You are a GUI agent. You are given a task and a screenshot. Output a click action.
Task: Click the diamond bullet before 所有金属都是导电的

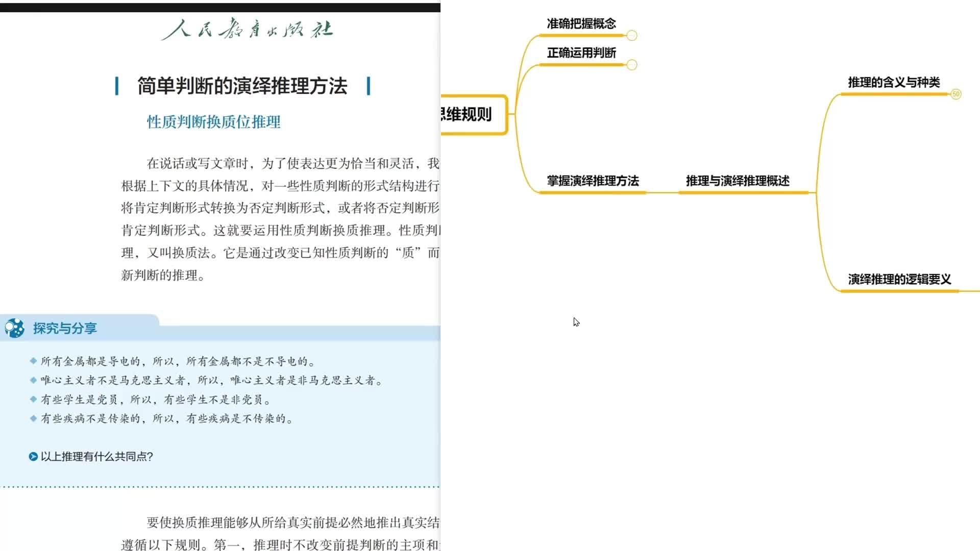[x=33, y=361]
